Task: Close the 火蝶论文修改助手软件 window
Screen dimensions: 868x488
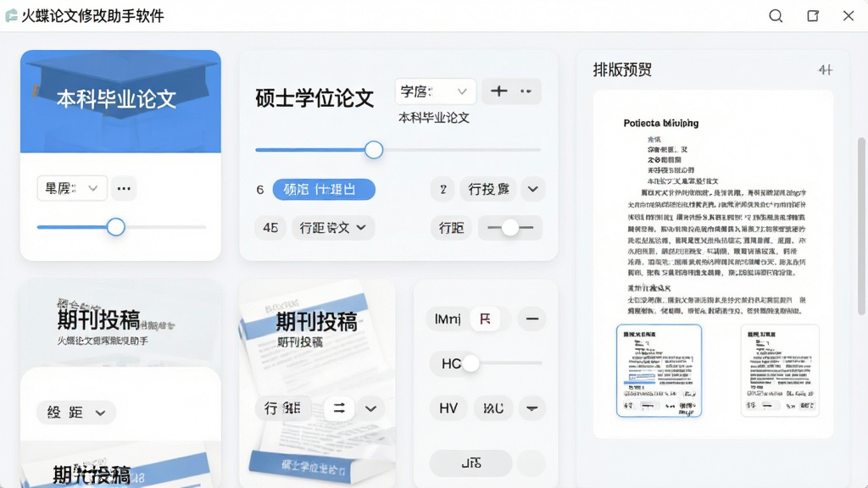Action: click(848, 16)
